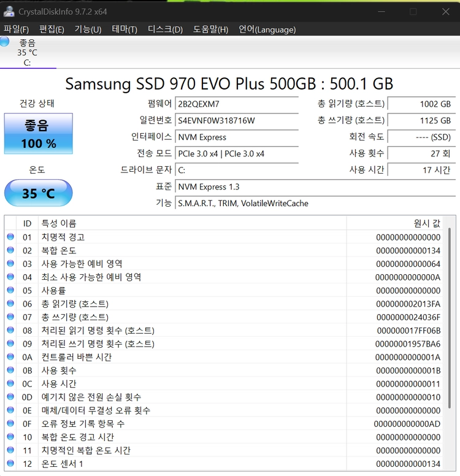Open the 디스크(D) menu

[165, 29]
